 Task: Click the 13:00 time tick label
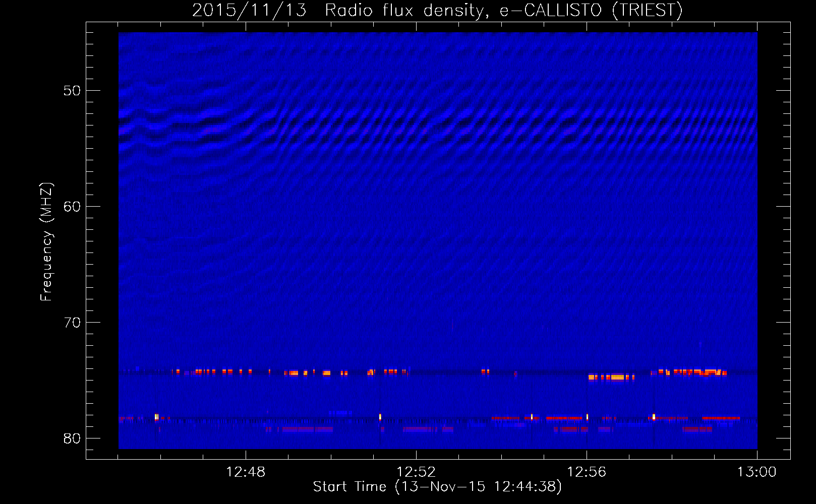(x=757, y=472)
